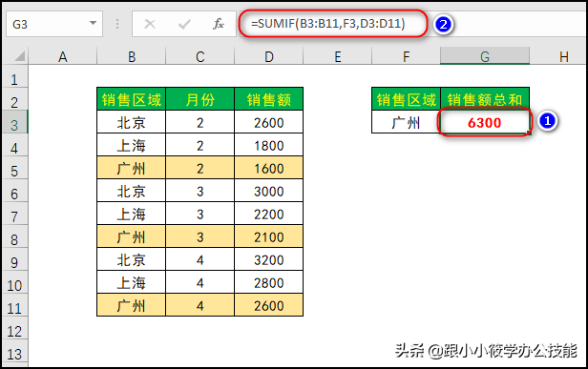Screen dimensions: 588x369
Task: Select the 北京 cell in row 9
Action: 132,259
